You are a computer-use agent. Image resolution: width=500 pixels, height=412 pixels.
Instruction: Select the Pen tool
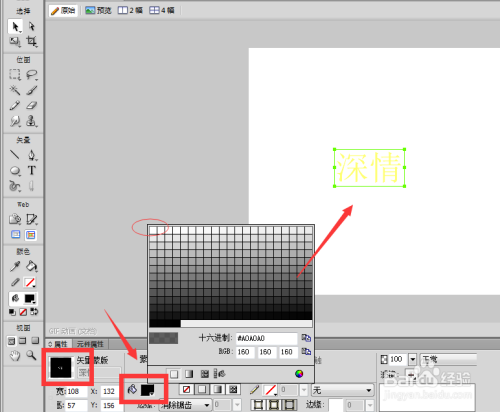coord(32,154)
